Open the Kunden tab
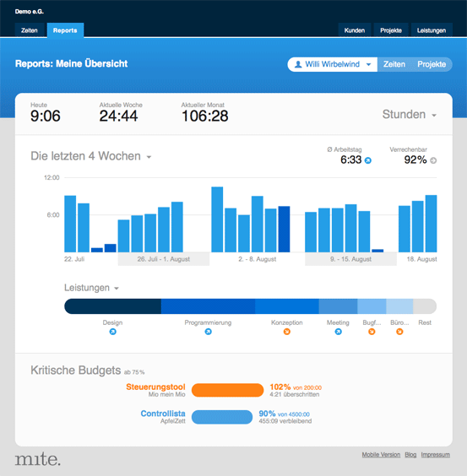Screen dimensions: 467x476 (x=355, y=30)
